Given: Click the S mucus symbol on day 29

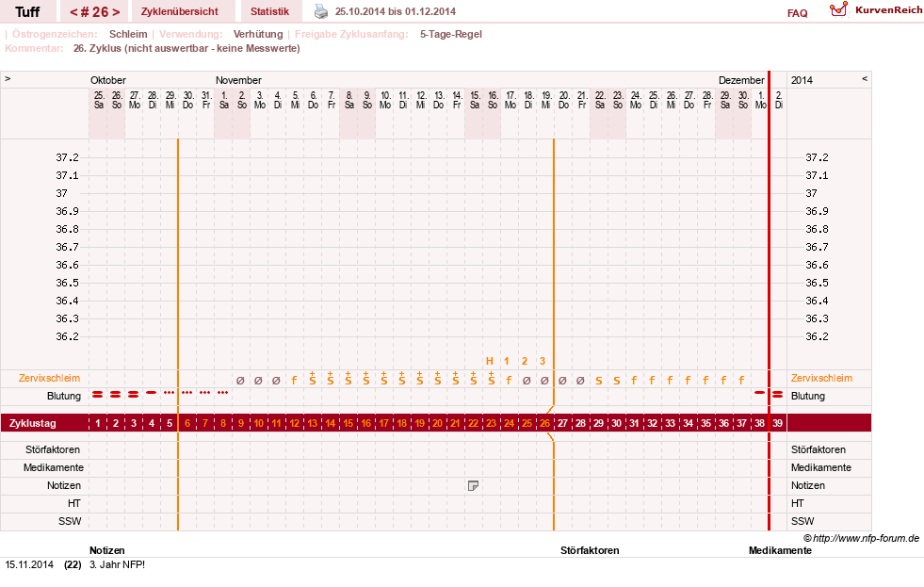Looking at the screenshot, I should 599,382.
